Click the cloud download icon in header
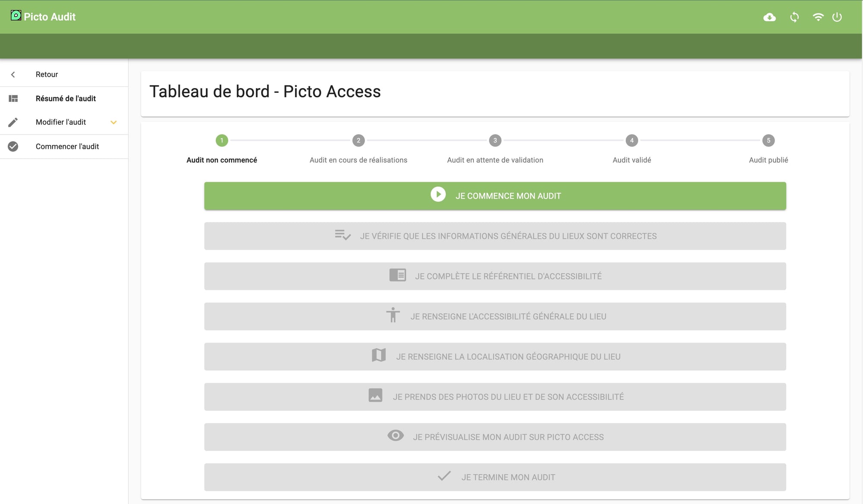This screenshot has width=863, height=504. pyautogui.click(x=769, y=17)
